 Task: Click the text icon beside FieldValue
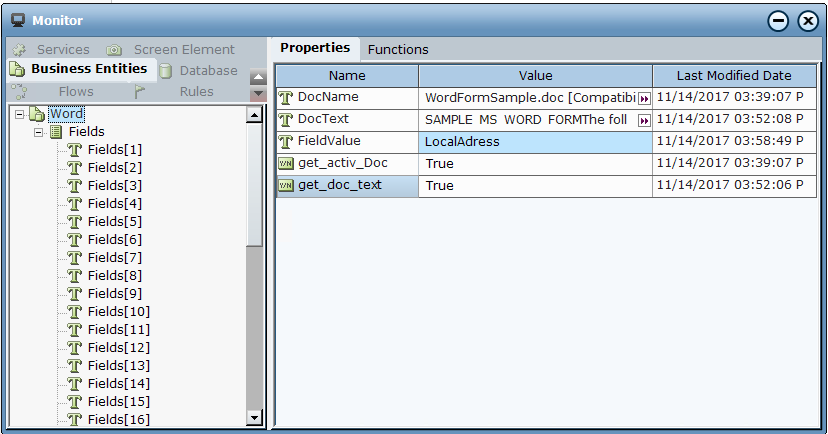point(286,142)
